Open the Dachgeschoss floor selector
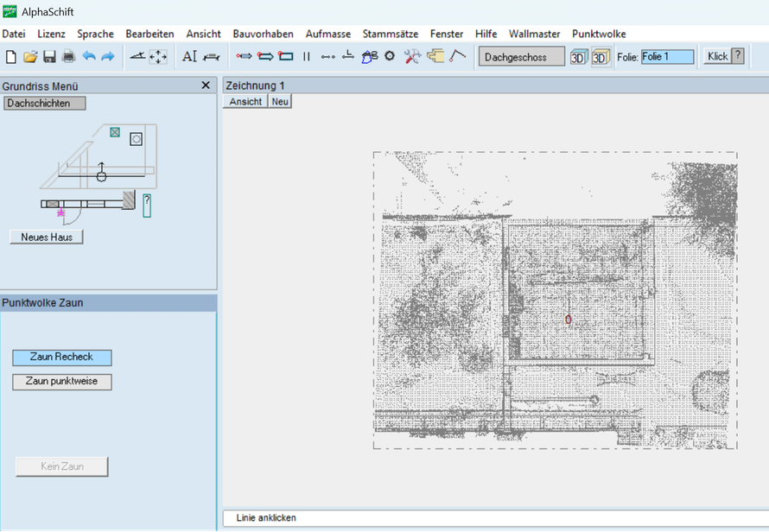769x532 pixels. 521,57
